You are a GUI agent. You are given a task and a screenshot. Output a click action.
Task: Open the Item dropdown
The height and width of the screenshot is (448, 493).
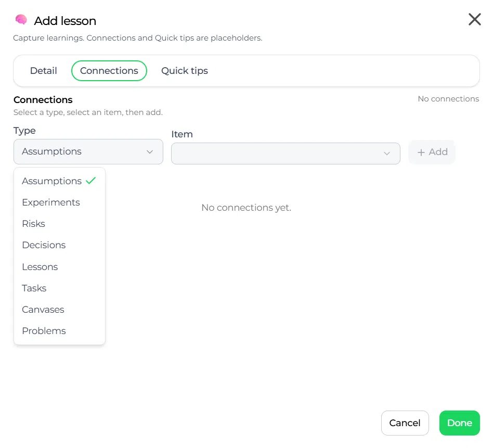[286, 153]
